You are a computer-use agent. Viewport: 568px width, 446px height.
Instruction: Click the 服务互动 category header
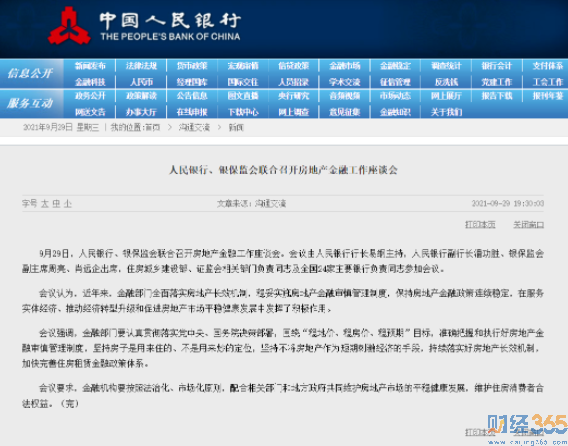tap(30, 104)
